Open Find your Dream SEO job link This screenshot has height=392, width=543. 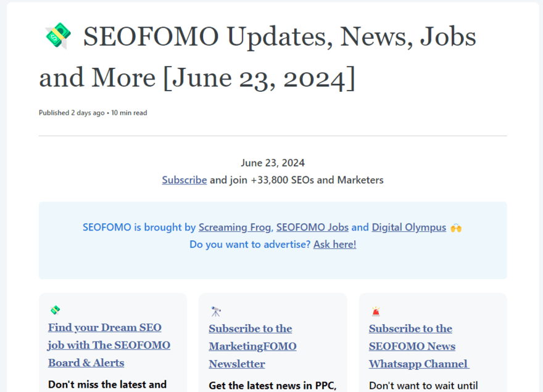109,345
